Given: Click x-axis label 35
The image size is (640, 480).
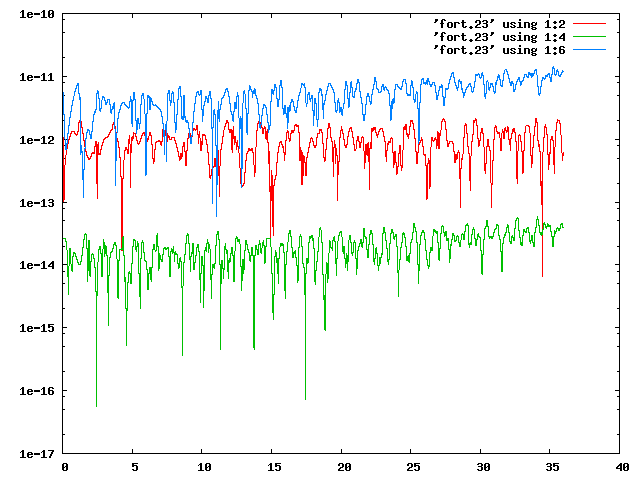Looking at the screenshot, I should (x=553, y=467).
